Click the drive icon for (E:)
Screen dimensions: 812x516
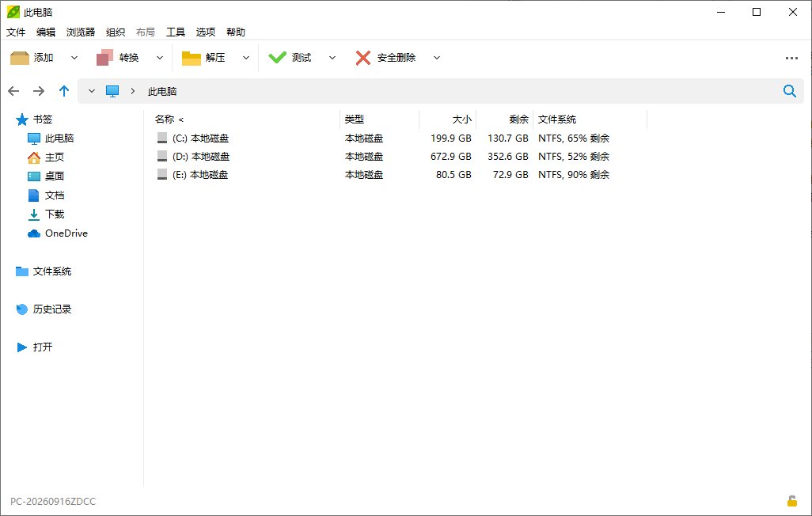pyautogui.click(x=162, y=175)
